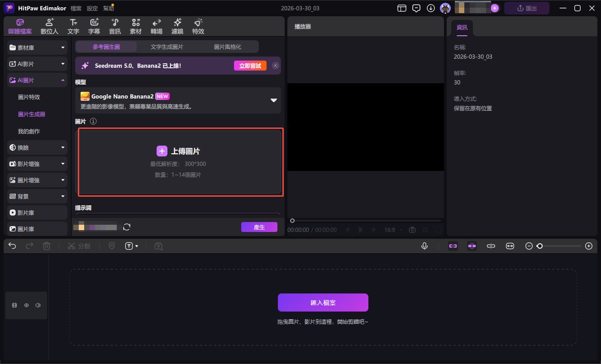Select the 分割 split tool
601x364 pixels.
coord(79,246)
